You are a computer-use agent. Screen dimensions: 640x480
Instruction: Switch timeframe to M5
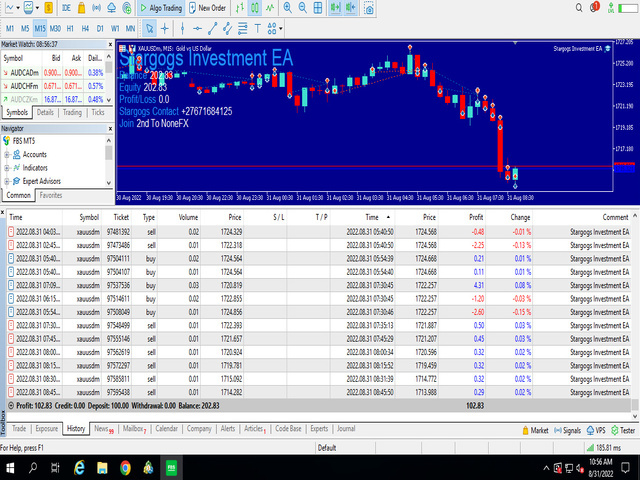tap(25, 28)
